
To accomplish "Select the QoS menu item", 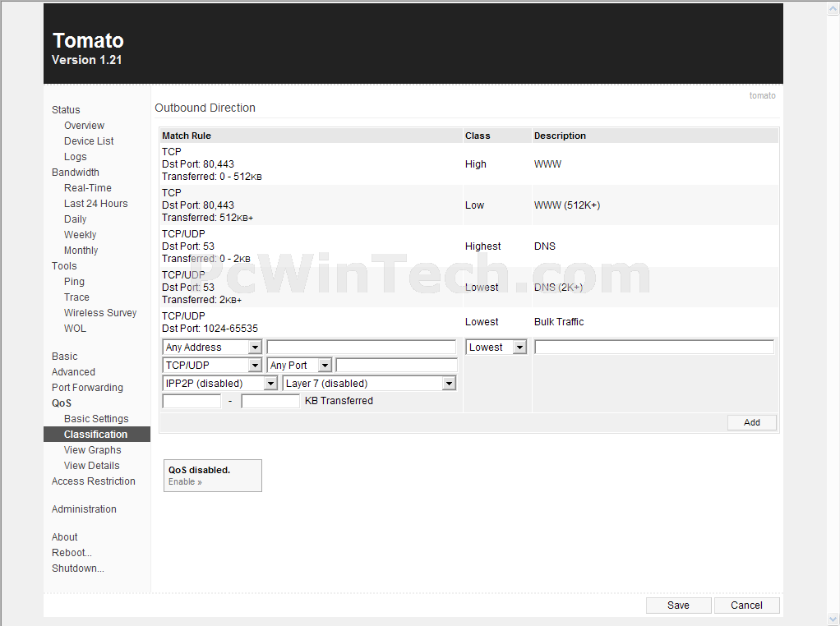I will (x=62, y=403).
